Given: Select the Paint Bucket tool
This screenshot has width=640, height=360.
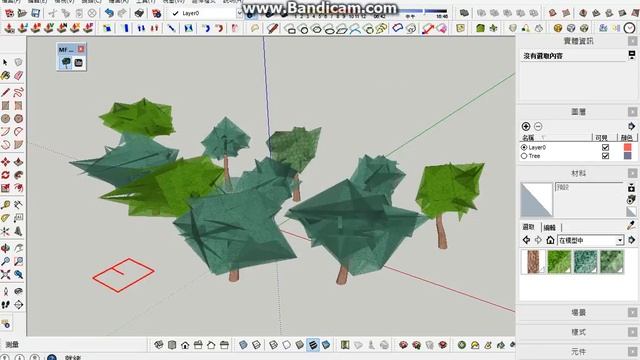Looking at the screenshot, I should coord(5,76).
